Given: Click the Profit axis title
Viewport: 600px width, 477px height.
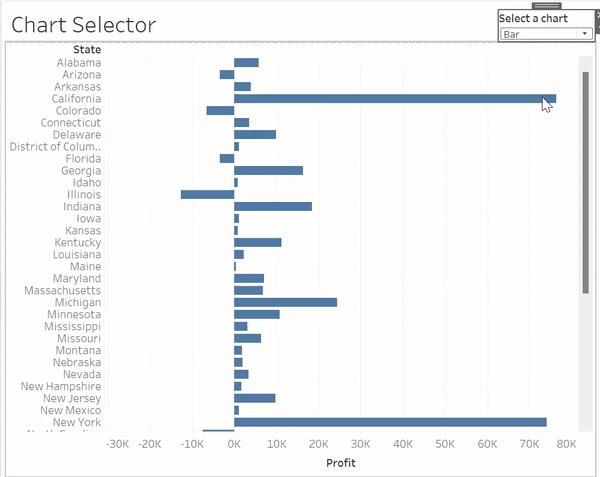Looking at the screenshot, I should point(340,463).
